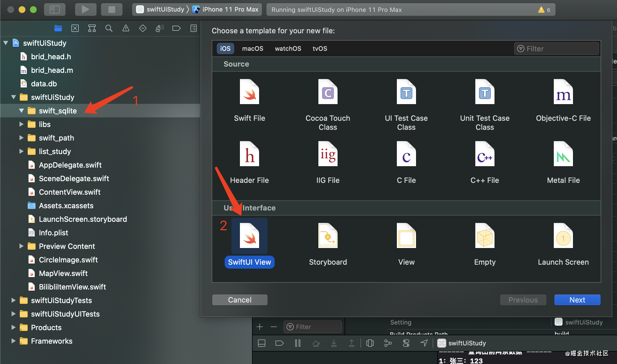Switch to the macOS platform tab
617x364 pixels.
pos(253,49)
